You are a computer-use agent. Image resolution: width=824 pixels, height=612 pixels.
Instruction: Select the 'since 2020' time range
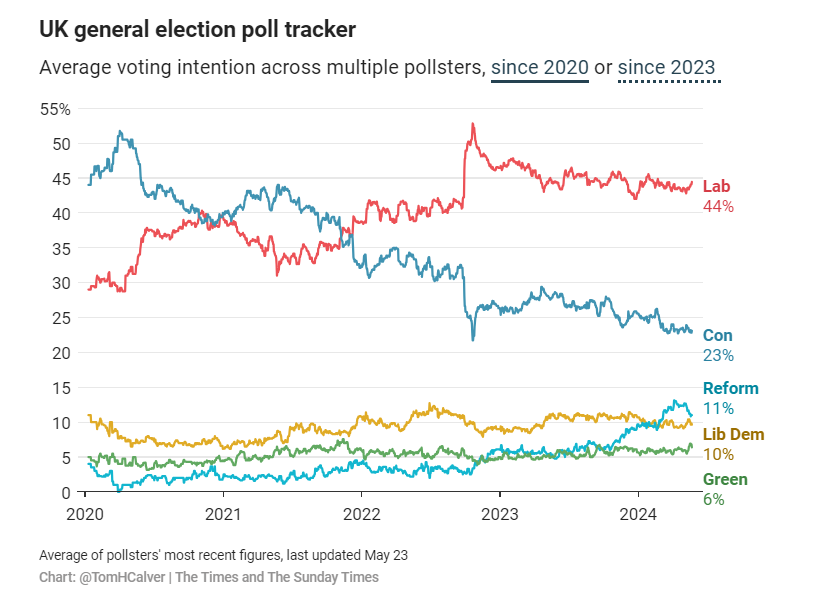pyautogui.click(x=539, y=68)
